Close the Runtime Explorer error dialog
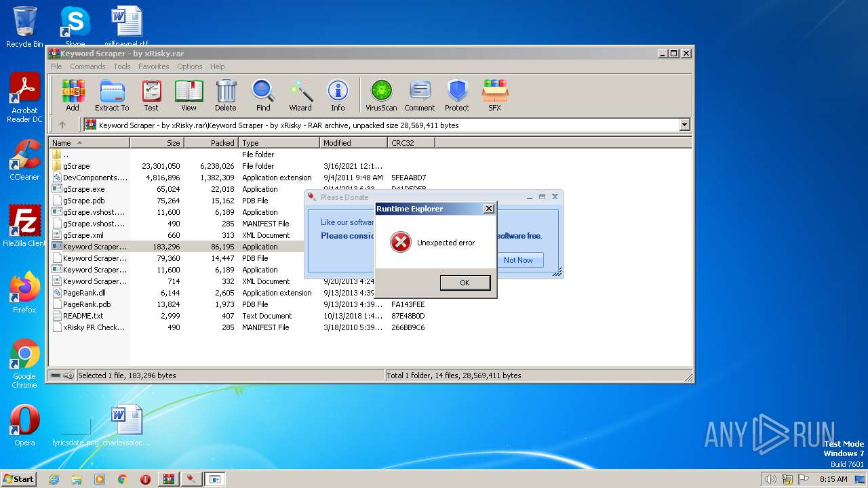This screenshot has height=488, width=868. (x=488, y=209)
